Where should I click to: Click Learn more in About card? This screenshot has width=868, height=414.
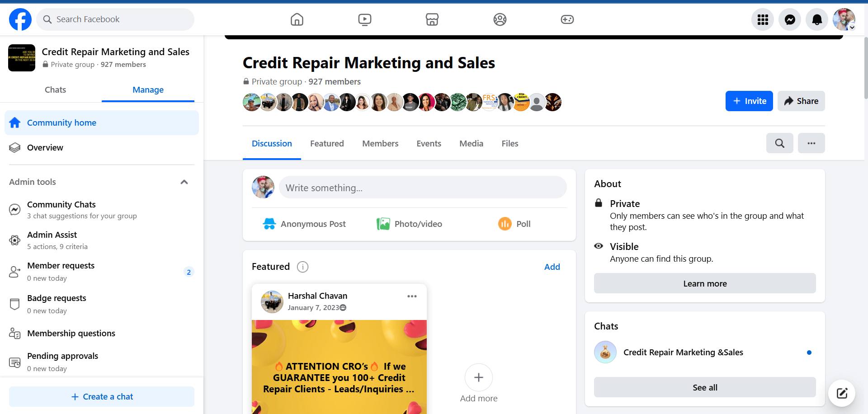click(x=705, y=283)
